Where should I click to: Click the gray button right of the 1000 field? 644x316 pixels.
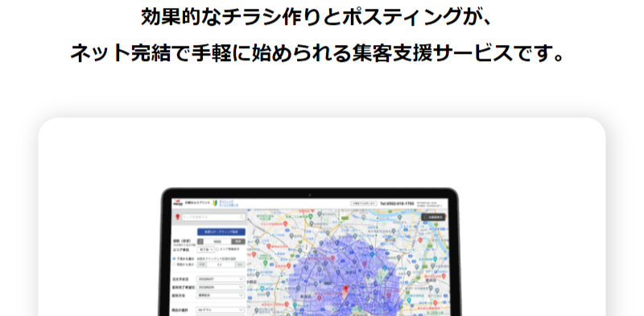pos(238,242)
